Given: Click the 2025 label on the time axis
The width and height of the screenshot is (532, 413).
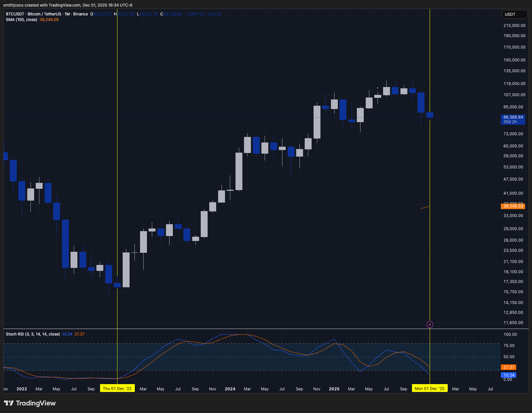Looking at the screenshot, I should click(x=334, y=389).
